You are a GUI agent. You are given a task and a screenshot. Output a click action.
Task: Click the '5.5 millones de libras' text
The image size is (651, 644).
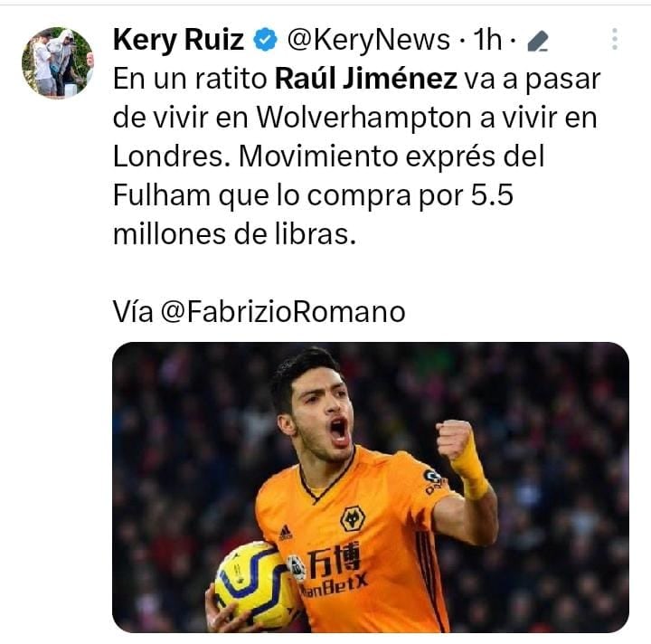pos(314,214)
